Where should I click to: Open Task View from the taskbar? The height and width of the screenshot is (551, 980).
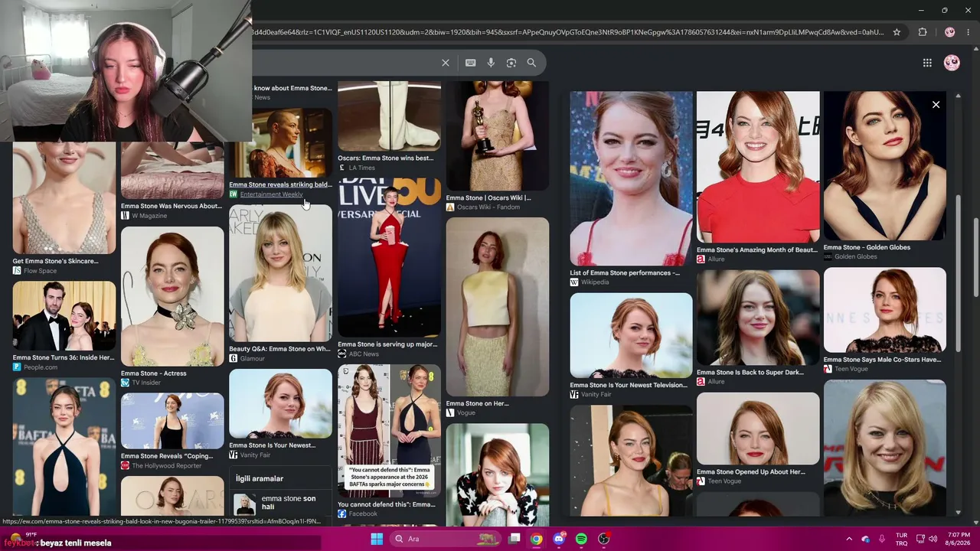coord(514,539)
